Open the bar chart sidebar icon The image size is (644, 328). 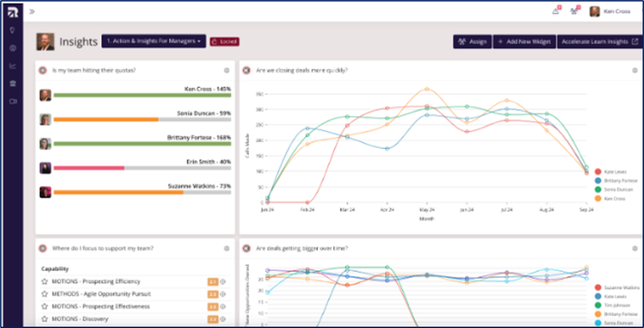point(12,66)
